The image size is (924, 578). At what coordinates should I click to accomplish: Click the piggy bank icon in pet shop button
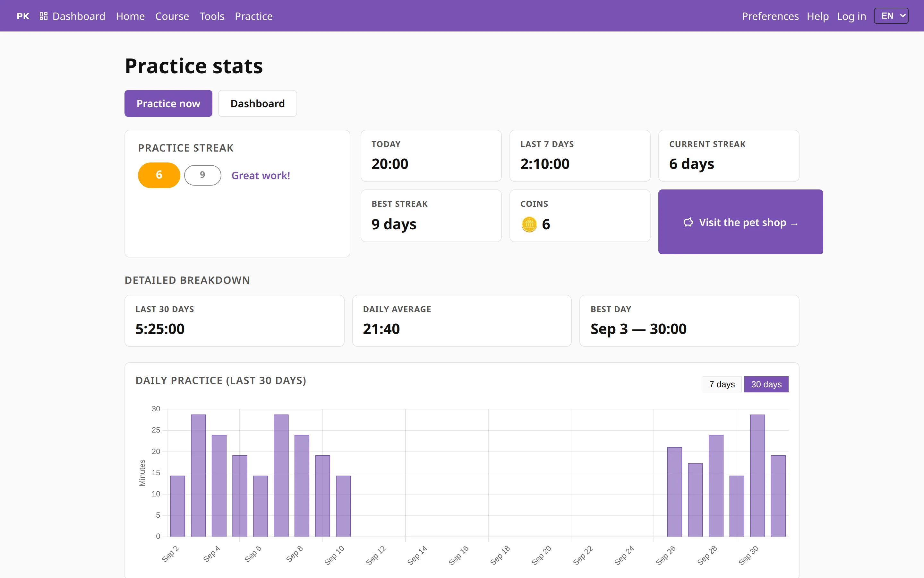[688, 222]
